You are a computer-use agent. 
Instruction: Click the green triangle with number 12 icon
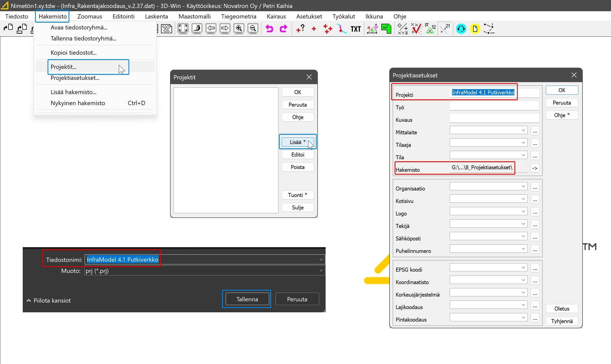pyautogui.click(x=430, y=29)
